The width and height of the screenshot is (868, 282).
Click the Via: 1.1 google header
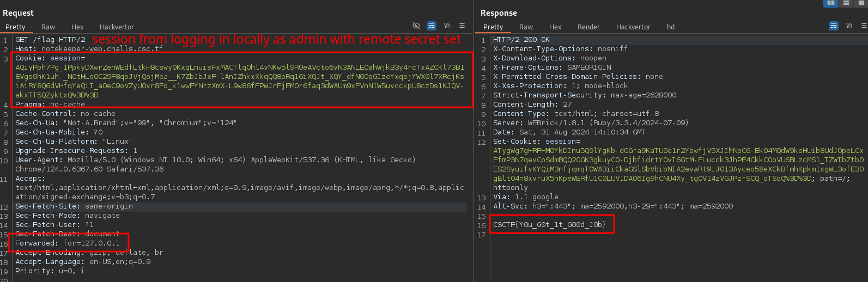pyautogui.click(x=526, y=197)
